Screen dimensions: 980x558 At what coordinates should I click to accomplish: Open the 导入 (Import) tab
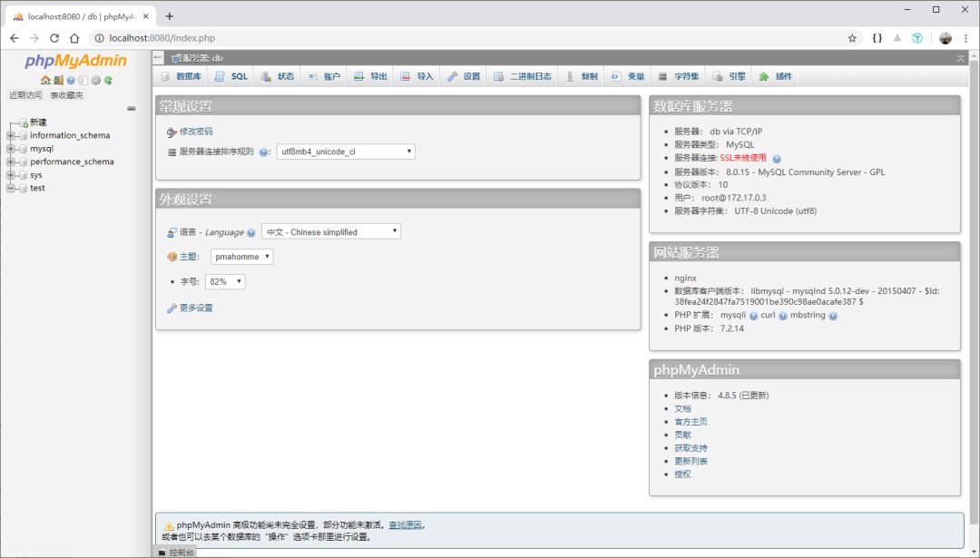416,76
